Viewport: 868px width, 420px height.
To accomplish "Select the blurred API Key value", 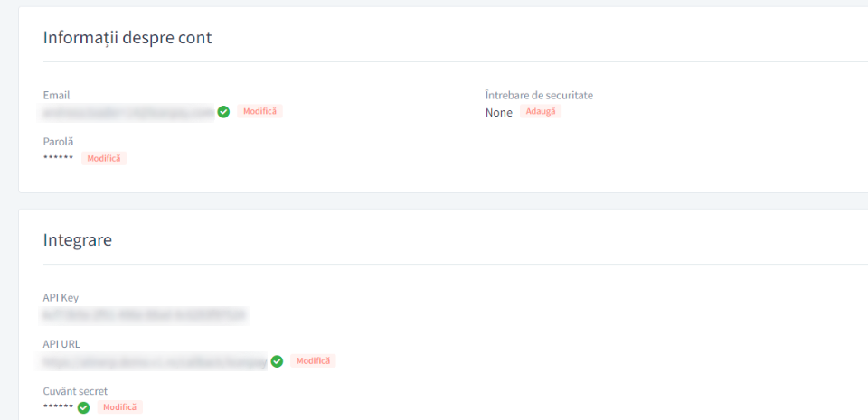I will pos(144,315).
